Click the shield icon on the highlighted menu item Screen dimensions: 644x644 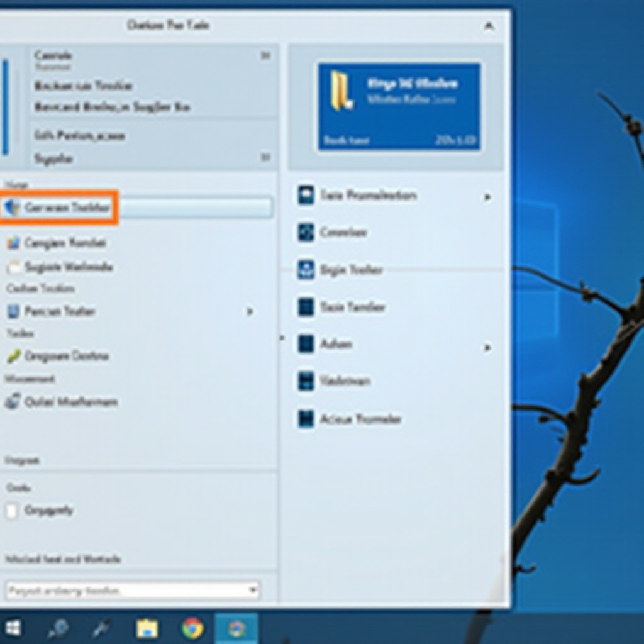[14, 208]
